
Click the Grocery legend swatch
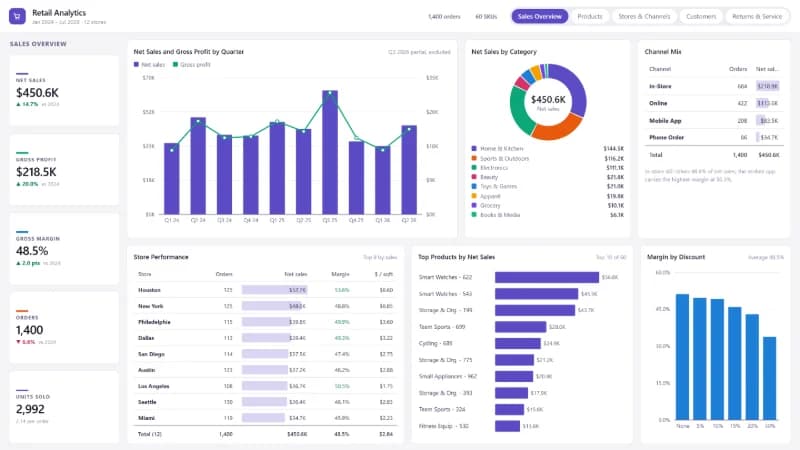[x=474, y=205]
